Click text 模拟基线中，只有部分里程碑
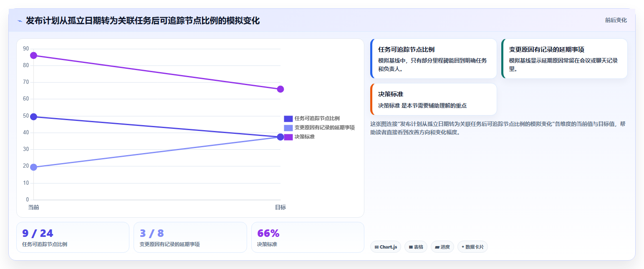The image size is (644, 269). pyautogui.click(x=432, y=65)
